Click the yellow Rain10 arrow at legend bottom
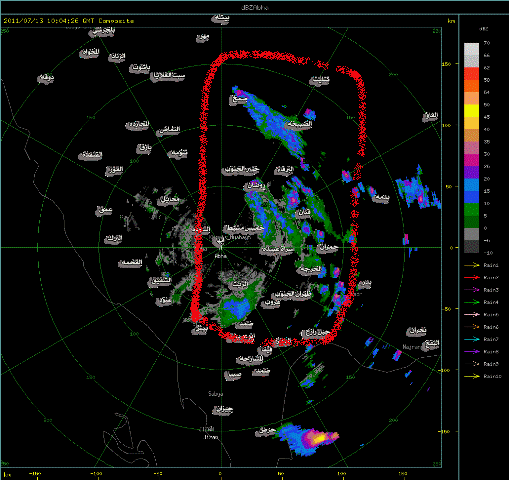The width and height of the screenshot is (509, 480). click(472, 376)
